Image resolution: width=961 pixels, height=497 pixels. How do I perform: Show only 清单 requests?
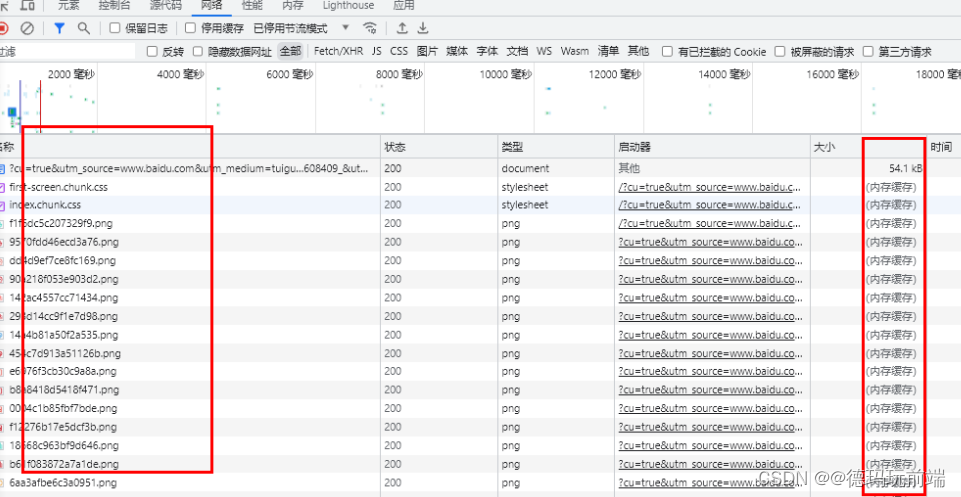coord(609,51)
